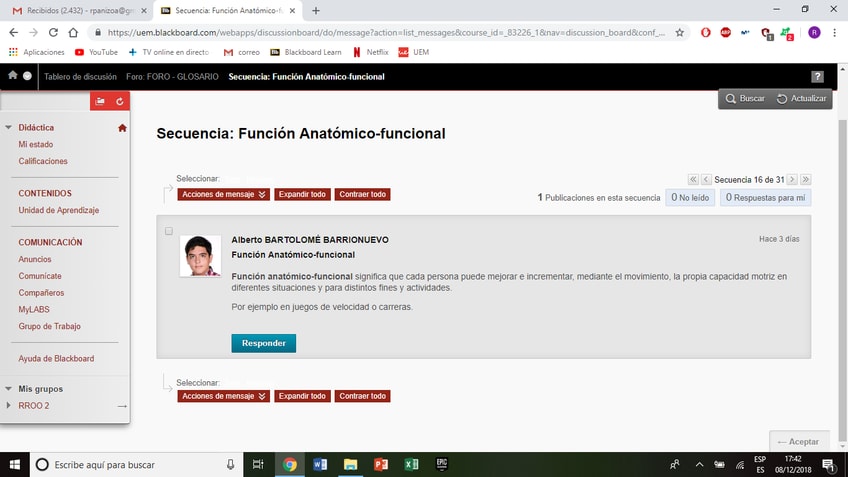Click the red home icon next to Didáctica
Screen dimensions: 848x477
(122, 128)
